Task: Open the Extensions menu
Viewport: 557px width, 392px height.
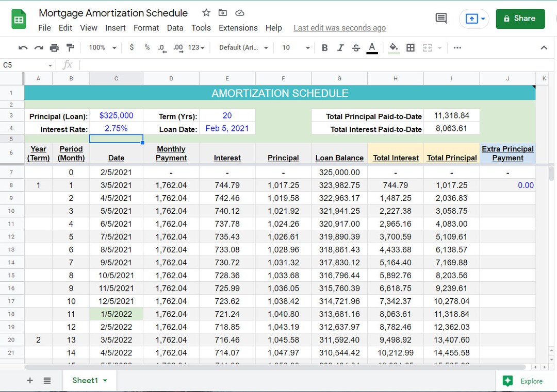Action: coord(238,28)
